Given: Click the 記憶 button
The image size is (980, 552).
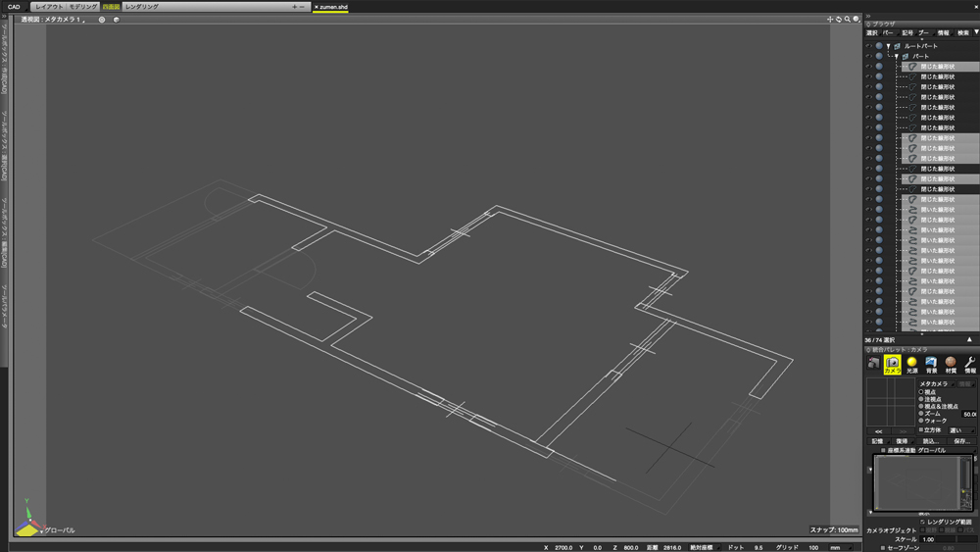Looking at the screenshot, I should click(x=878, y=441).
